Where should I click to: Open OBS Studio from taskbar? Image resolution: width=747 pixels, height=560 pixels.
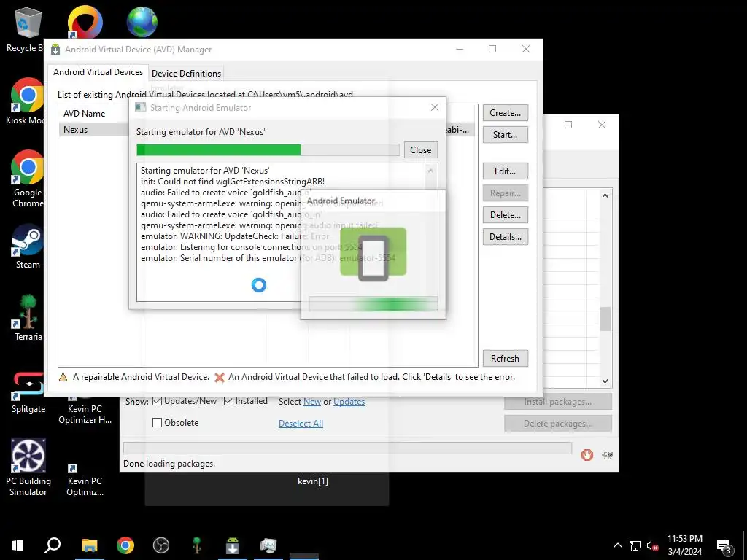[161, 545]
